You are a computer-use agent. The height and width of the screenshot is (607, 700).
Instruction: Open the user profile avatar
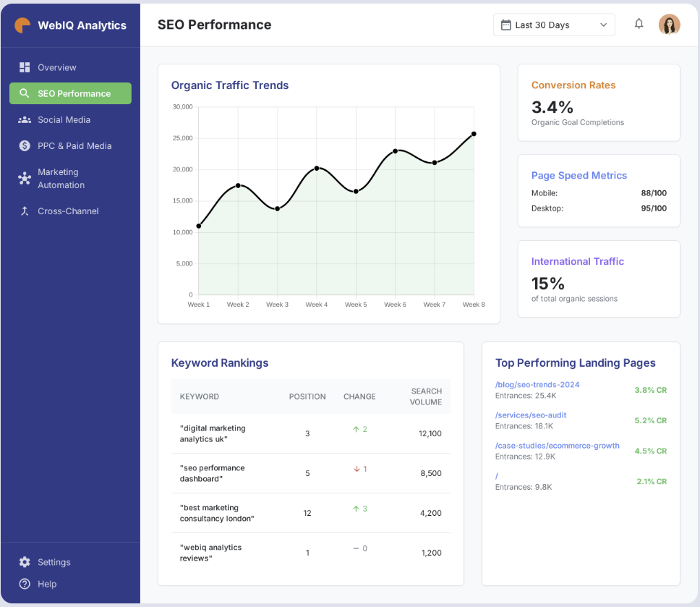tap(669, 25)
